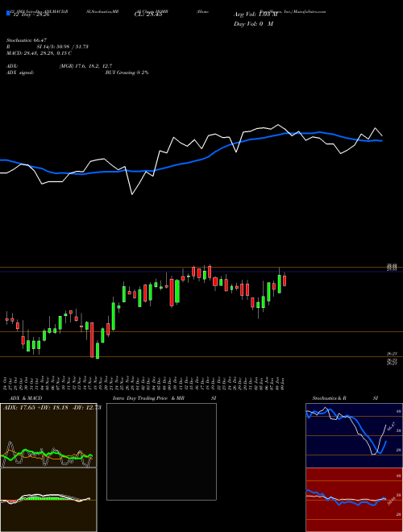Click the 'BUY Growing @ 2%' signal text

pos(127,73)
